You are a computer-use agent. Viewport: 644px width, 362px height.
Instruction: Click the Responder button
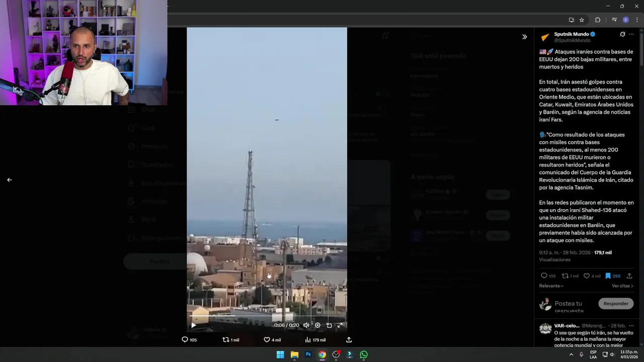click(616, 303)
